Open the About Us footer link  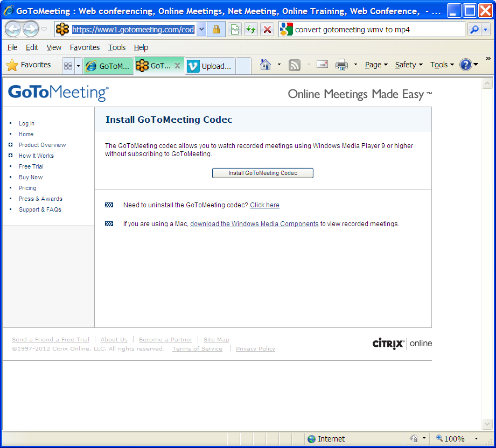point(114,339)
